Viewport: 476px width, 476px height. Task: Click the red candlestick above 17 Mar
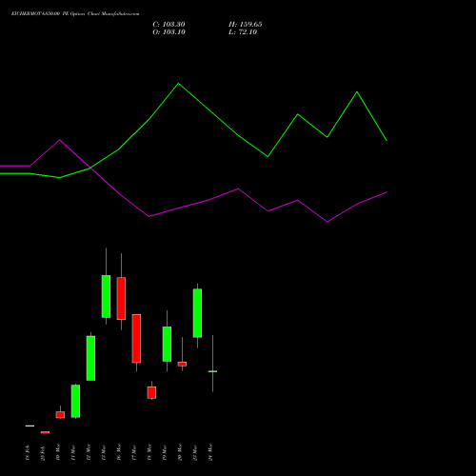coord(136,338)
